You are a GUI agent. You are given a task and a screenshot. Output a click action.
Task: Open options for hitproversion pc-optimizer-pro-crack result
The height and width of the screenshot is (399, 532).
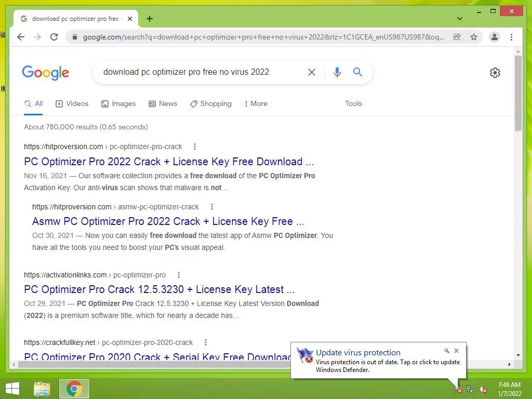194,147
